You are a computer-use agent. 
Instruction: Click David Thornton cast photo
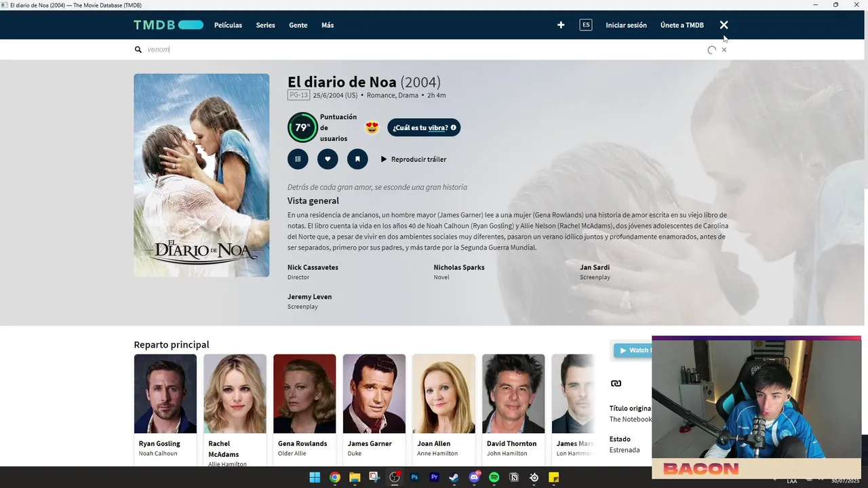[x=513, y=394]
